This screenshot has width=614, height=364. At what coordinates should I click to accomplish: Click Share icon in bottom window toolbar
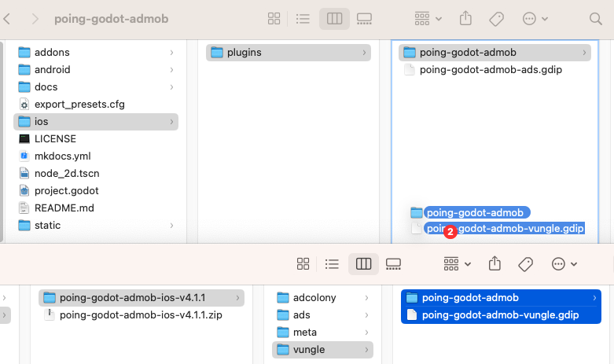[495, 263]
